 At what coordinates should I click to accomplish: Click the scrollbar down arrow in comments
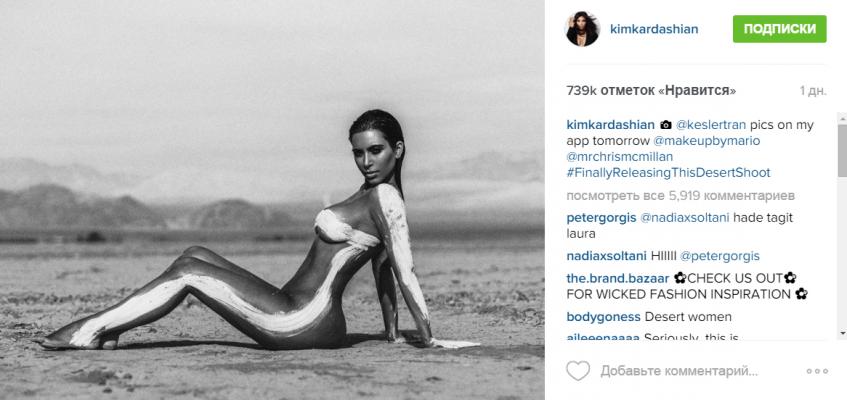(842, 335)
